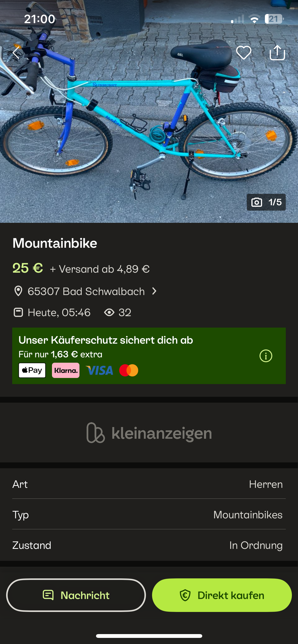Tap the kleinanzeigen logo banner
298x644 pixels.
tap(149, 433)
